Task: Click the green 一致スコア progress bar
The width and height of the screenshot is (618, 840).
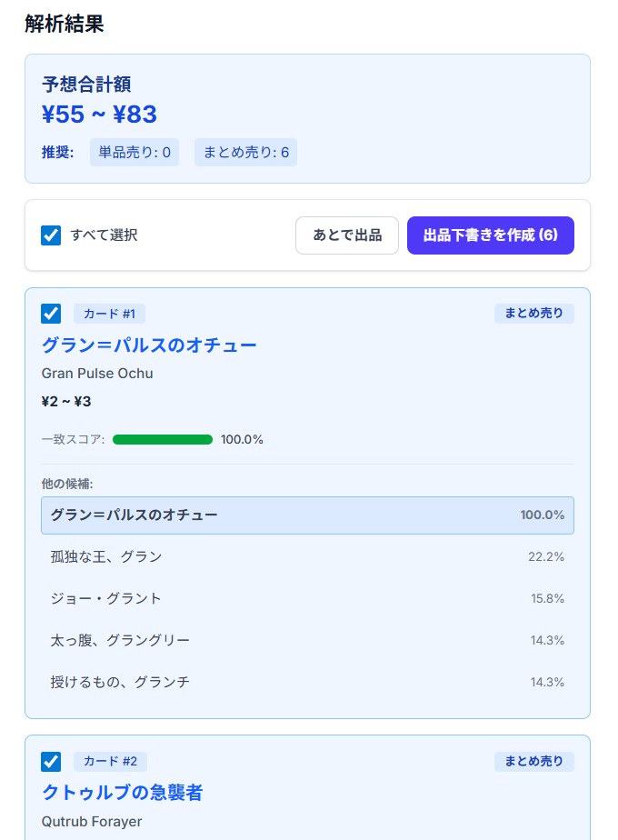Action: [x=163, y=439]
